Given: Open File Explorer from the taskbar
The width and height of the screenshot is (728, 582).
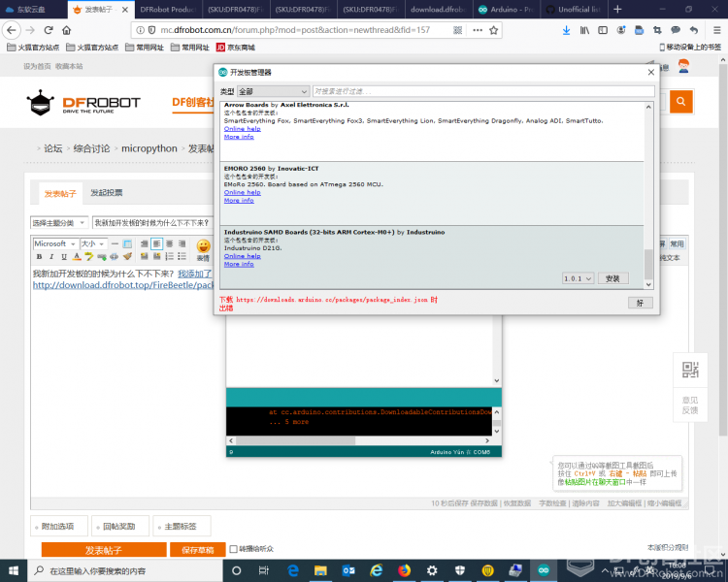Looking at the screenshot, I should [x=320, y=570].
